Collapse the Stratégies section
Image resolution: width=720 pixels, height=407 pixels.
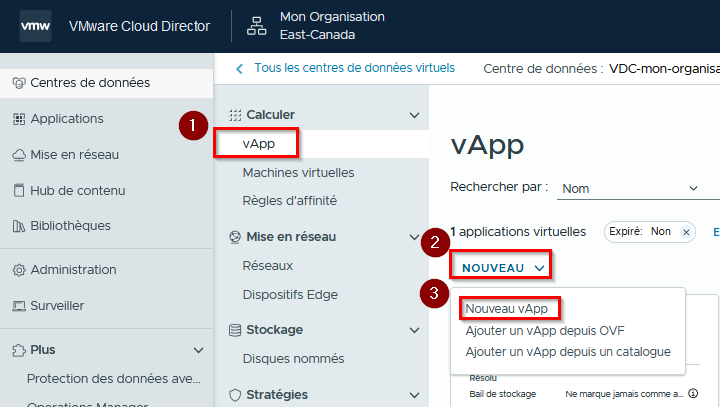click(414, 395)
